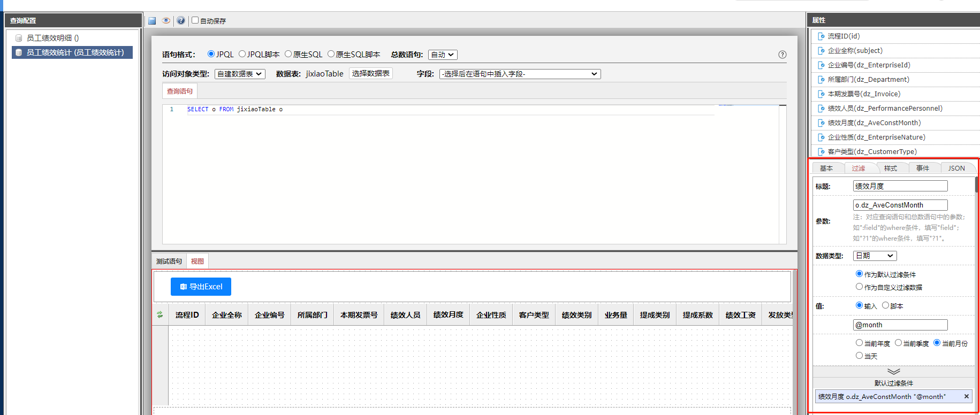Select property 所属部门(dz_Department) icon
Screen dimensions: 980x415
point(821,80)
